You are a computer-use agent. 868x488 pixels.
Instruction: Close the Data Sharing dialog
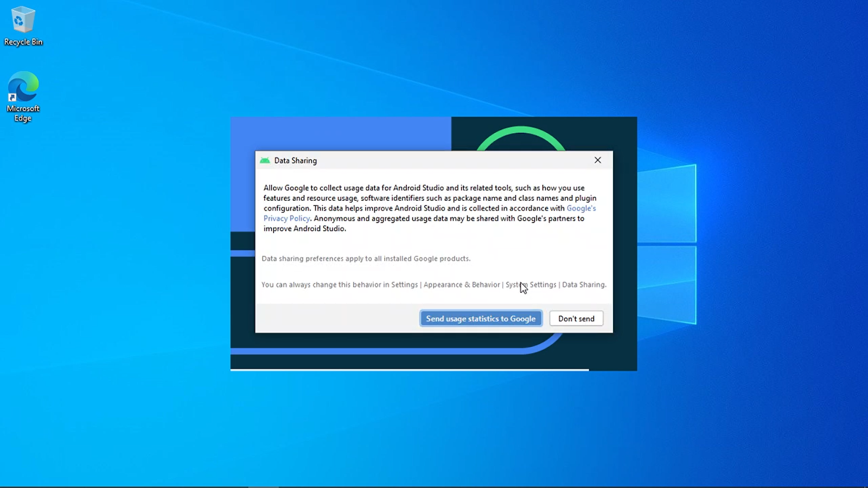(x=597, y=160)
